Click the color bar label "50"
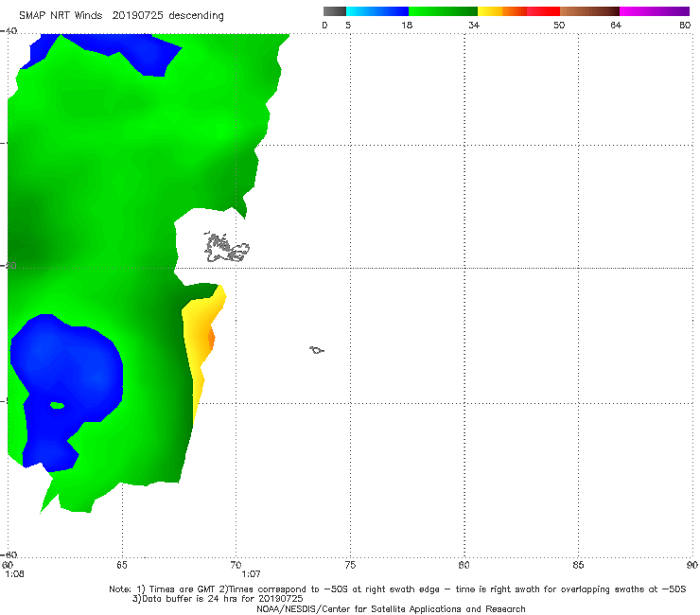Viewport: 700px width, 615px height. [x=559, y=26]
